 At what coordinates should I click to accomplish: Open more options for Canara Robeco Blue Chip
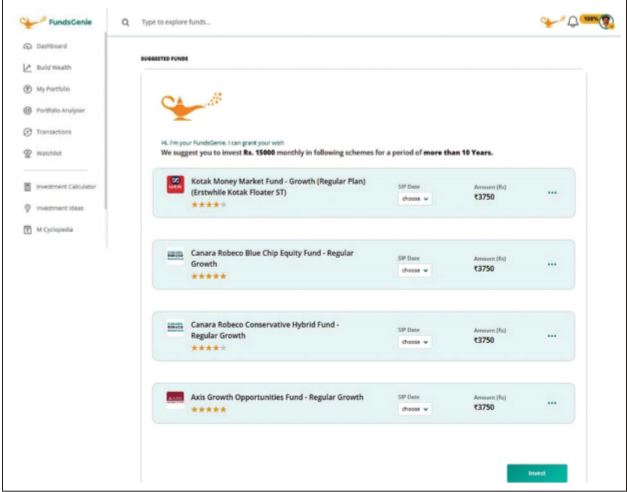pos(552,264)
